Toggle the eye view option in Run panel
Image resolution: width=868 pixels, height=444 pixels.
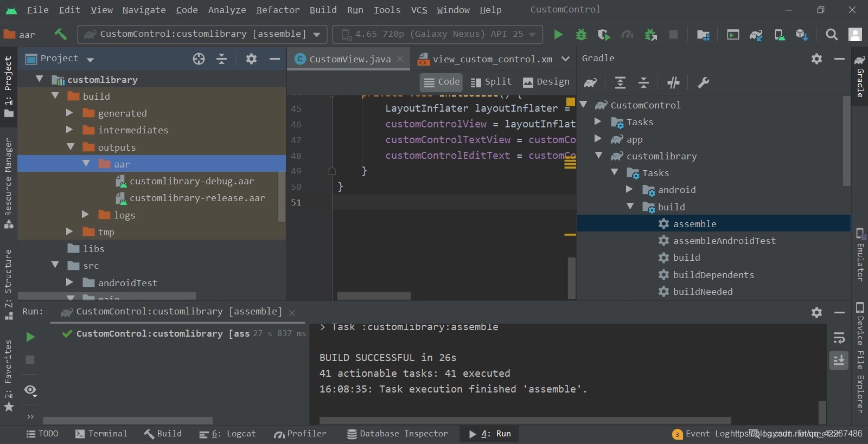tap(30, 390)
